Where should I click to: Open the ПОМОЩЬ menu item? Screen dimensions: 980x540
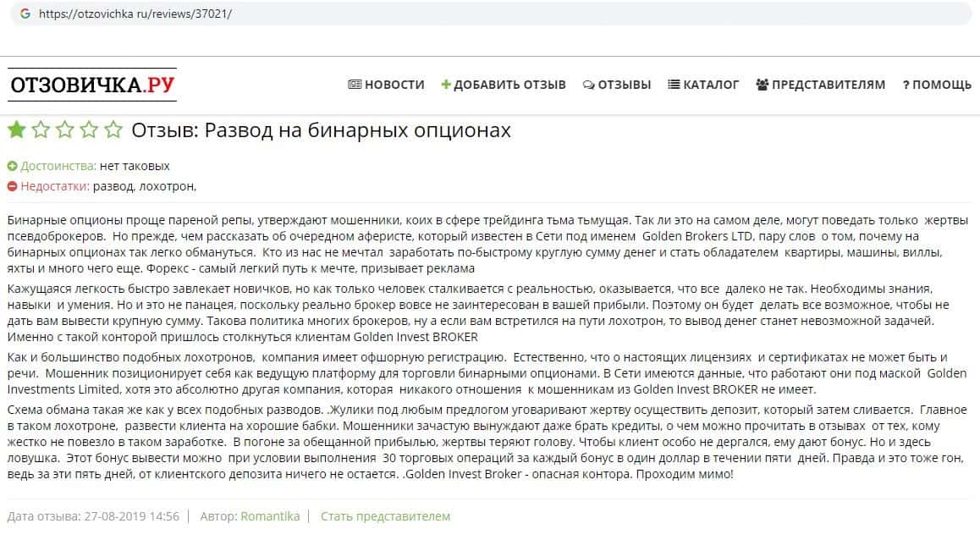point(941,85)
